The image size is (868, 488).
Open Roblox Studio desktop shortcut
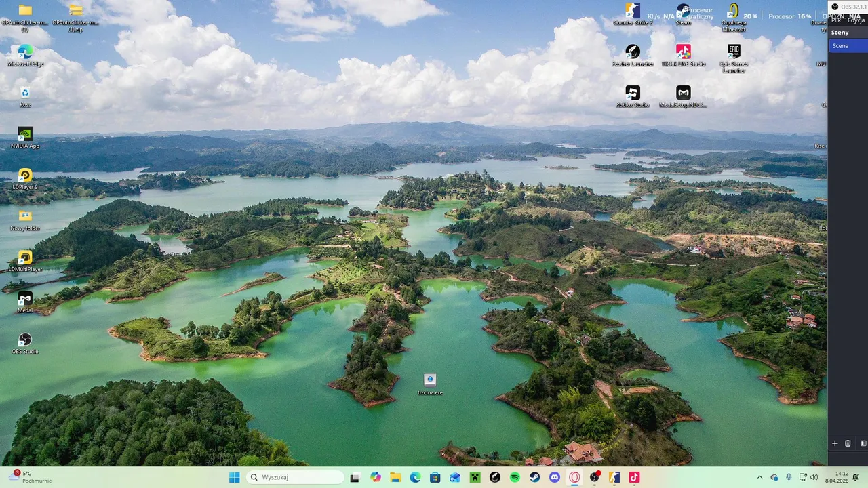click(x=632, y=96)
